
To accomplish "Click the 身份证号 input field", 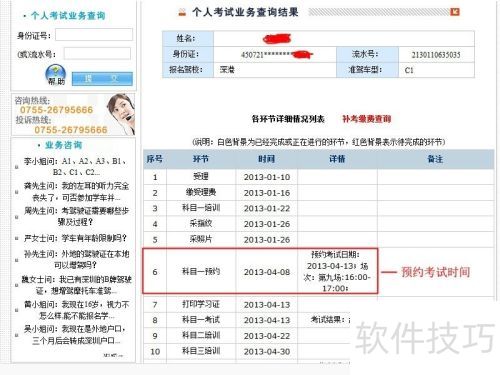I will (94, 35).
